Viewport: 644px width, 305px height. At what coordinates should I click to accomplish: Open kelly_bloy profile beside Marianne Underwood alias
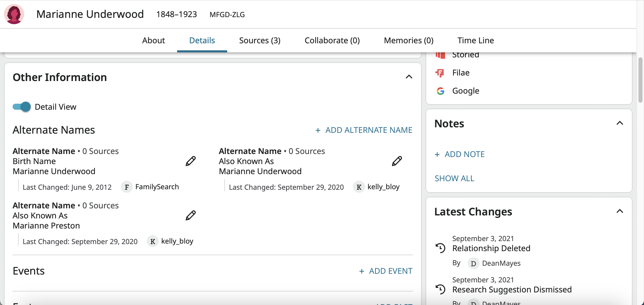(x=383, y=187)
